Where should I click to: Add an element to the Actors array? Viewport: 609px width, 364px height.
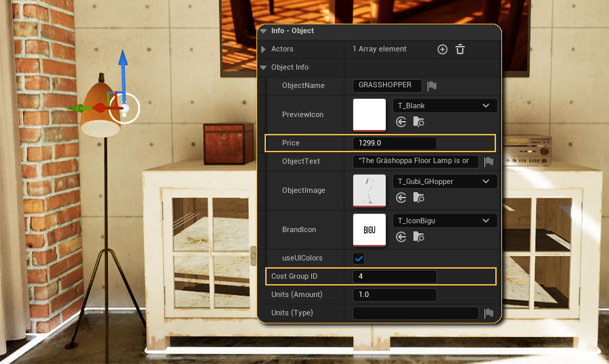click(443, 49)
